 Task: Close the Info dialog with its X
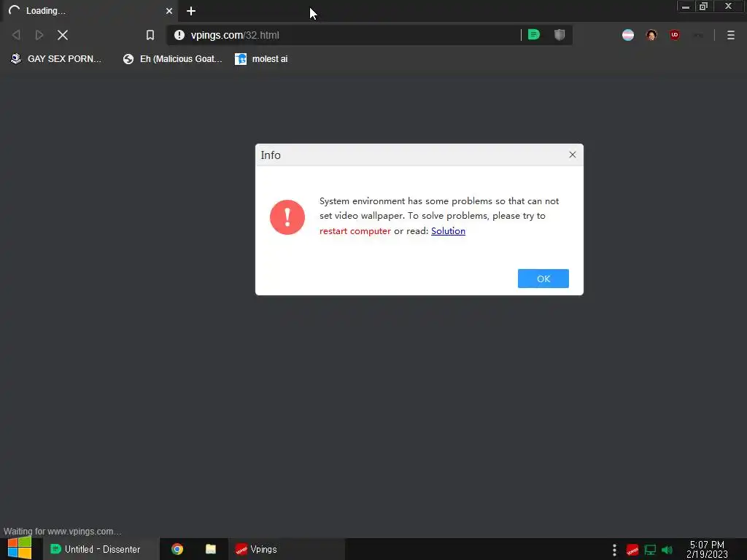(x=573, y=155)
